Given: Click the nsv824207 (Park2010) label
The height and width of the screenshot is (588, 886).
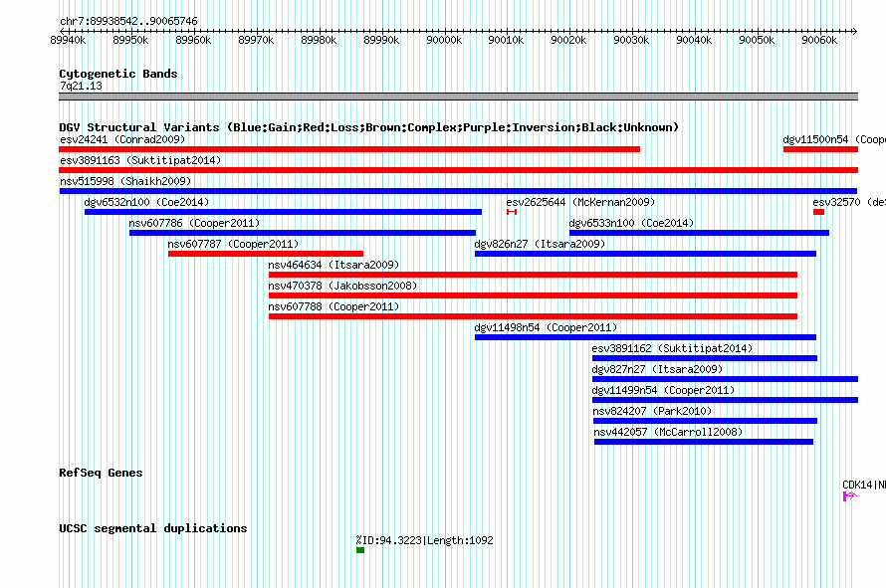Looking at the screenshot, I should (652, 411).
